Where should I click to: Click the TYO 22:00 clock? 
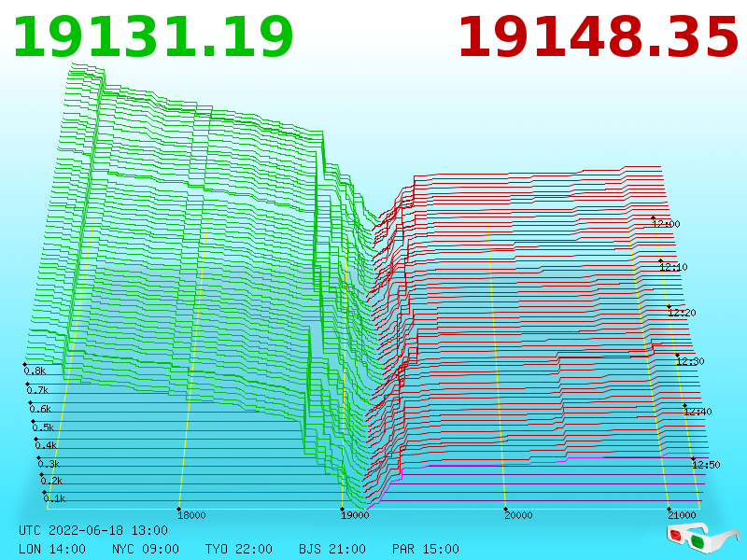point(239,549)
